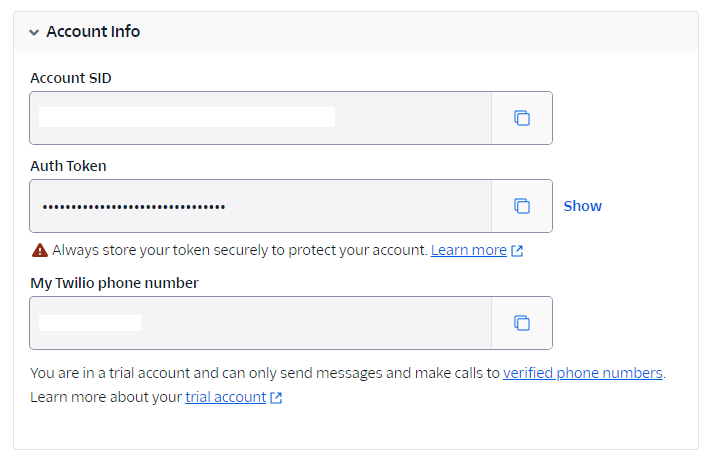Image resolution: width=707 pixels, height=457 pixels.
Task: Select the Account SID value field
Action: pos(260,118)
